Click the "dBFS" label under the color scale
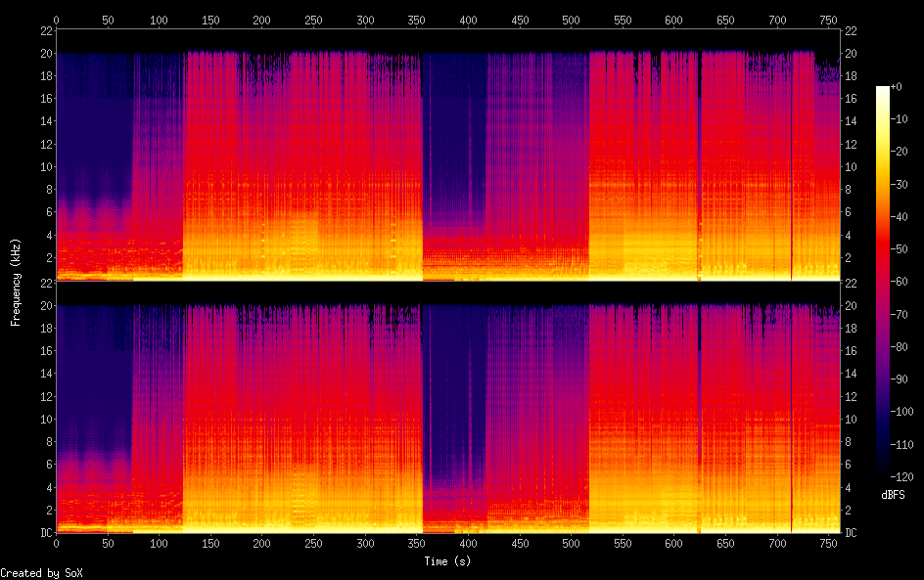Image resolution: width=924 pixels, height=580 pixels. 893,496
